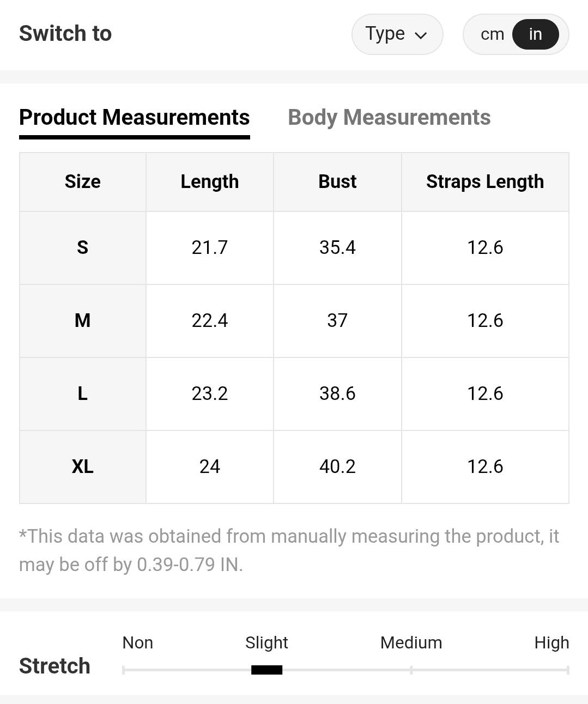Click the Length column header
This screenshot has width=588, height=704.
pos(210,181)
